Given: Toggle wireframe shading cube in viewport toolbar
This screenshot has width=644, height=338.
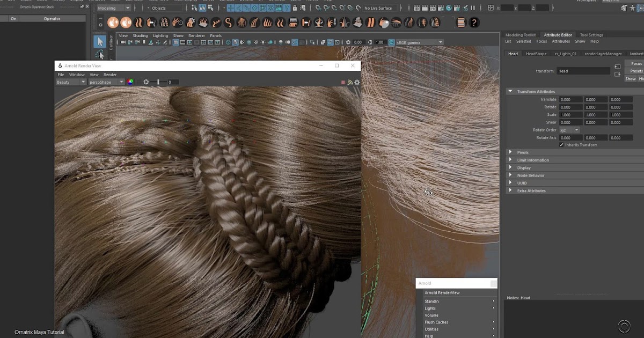Looking at the screenshot, I should pyautogui.click(x=229, y=42).
